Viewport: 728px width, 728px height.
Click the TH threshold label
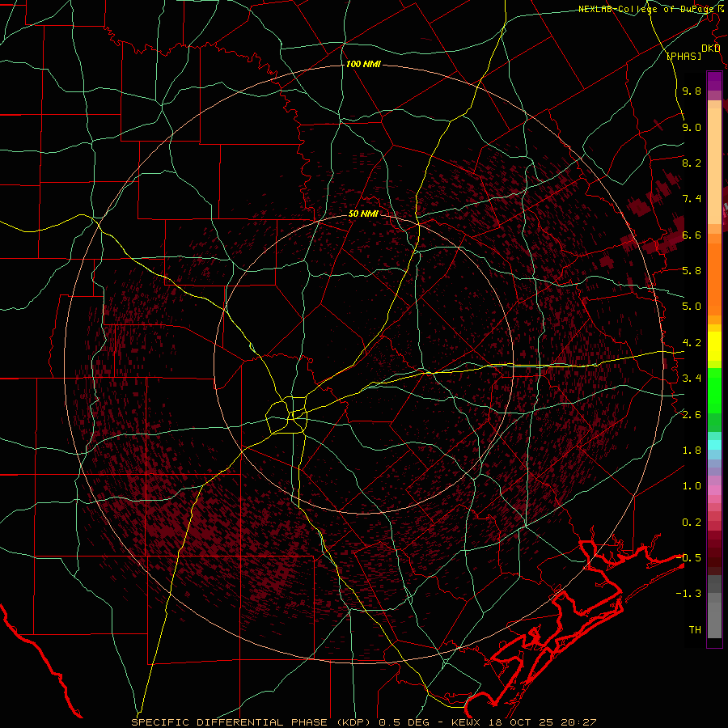pos(695,630)
